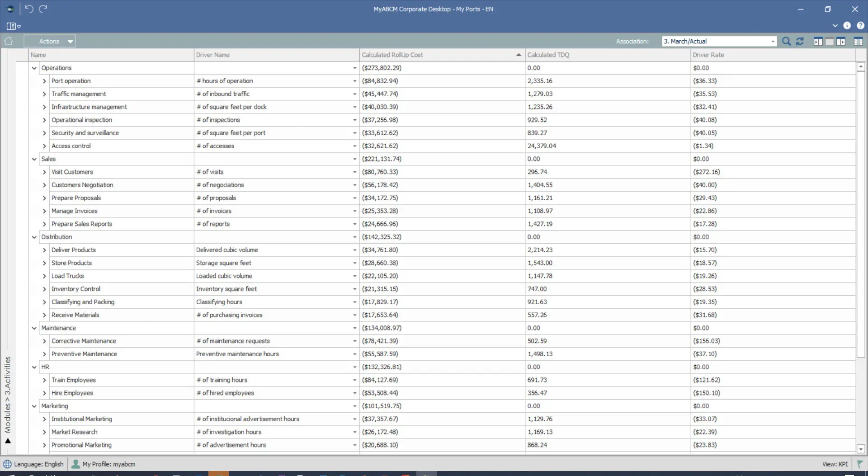Click the undo arrow in title bar
The height and width of the screenshot is (476, 868).
point(29,9)
